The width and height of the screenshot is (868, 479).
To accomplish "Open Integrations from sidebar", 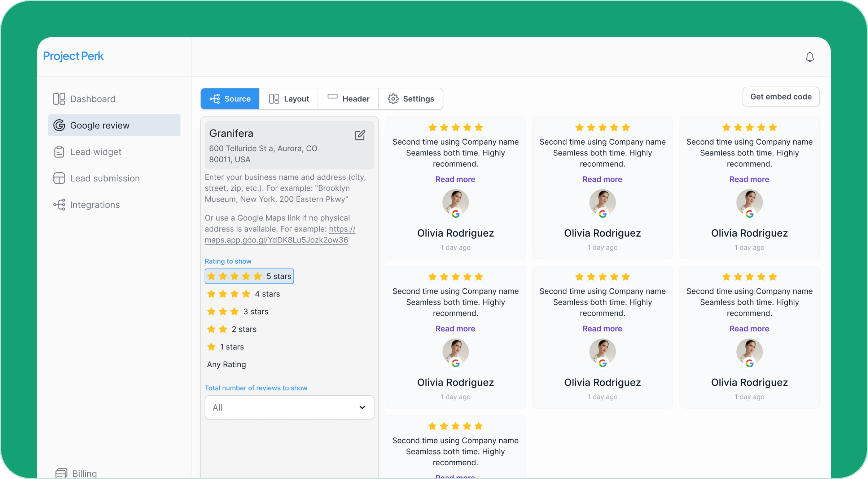I will tap(95, 205).
